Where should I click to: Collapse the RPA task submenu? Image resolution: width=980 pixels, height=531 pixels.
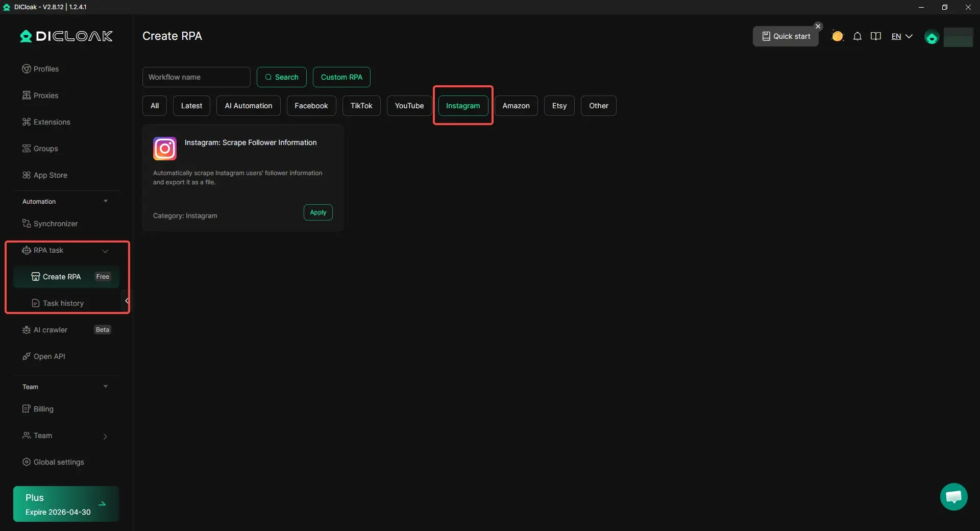click(x=105, y=251)
